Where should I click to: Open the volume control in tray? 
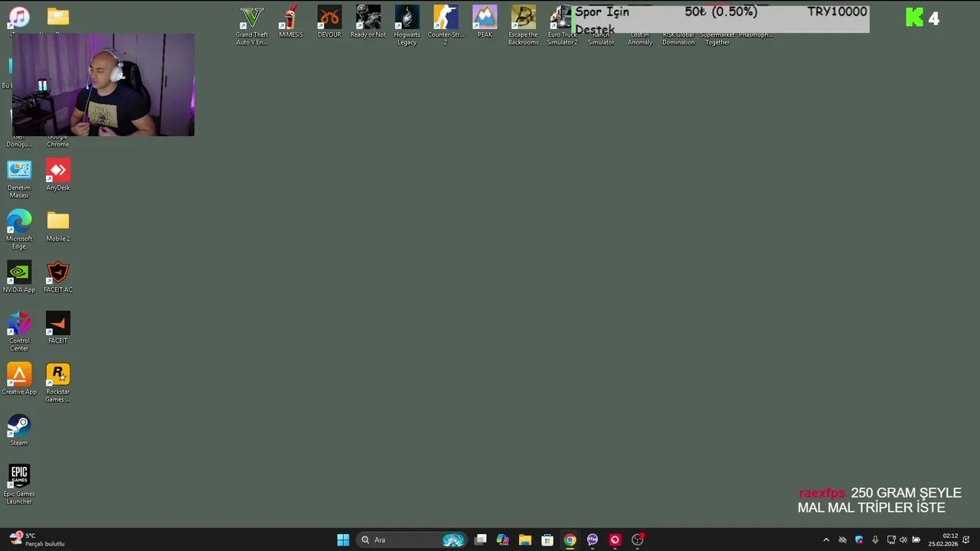tap(903, 540)
